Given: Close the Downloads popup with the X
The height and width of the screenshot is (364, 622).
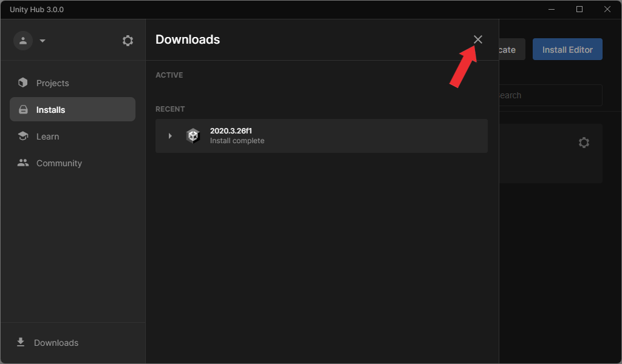Looking at the screenshot, I should [x=477, y=39].
